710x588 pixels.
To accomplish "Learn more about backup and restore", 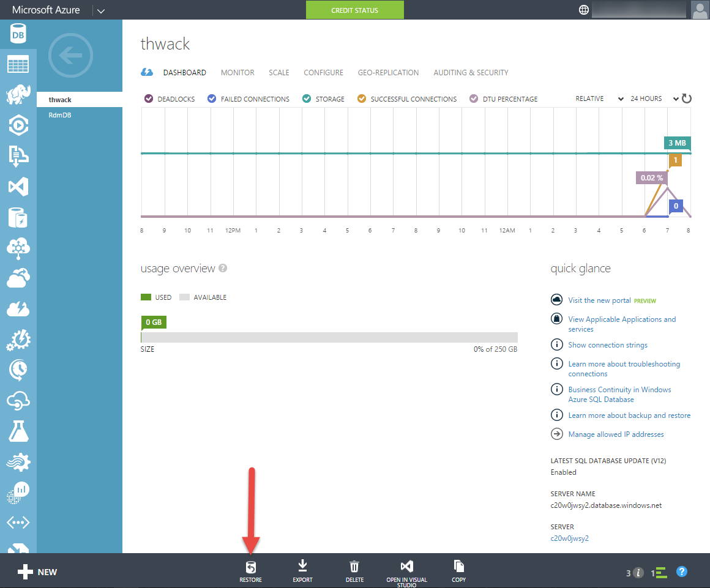I will point(629,415).
